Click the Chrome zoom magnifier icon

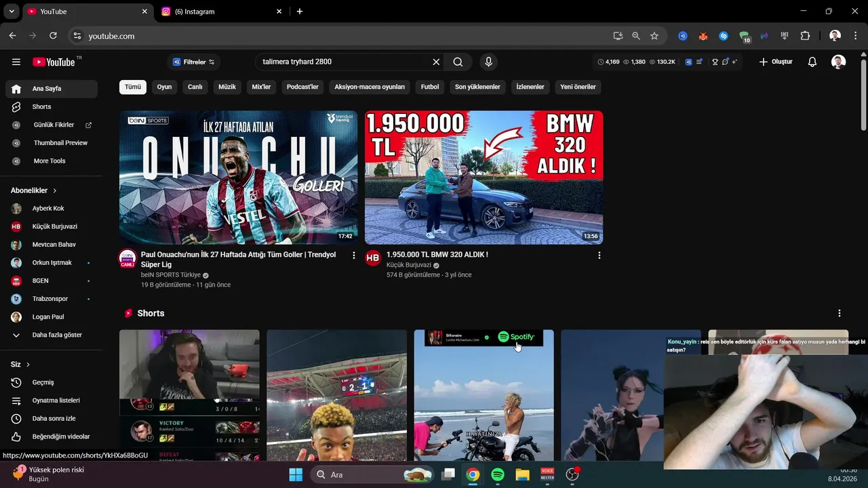[636, 36]
